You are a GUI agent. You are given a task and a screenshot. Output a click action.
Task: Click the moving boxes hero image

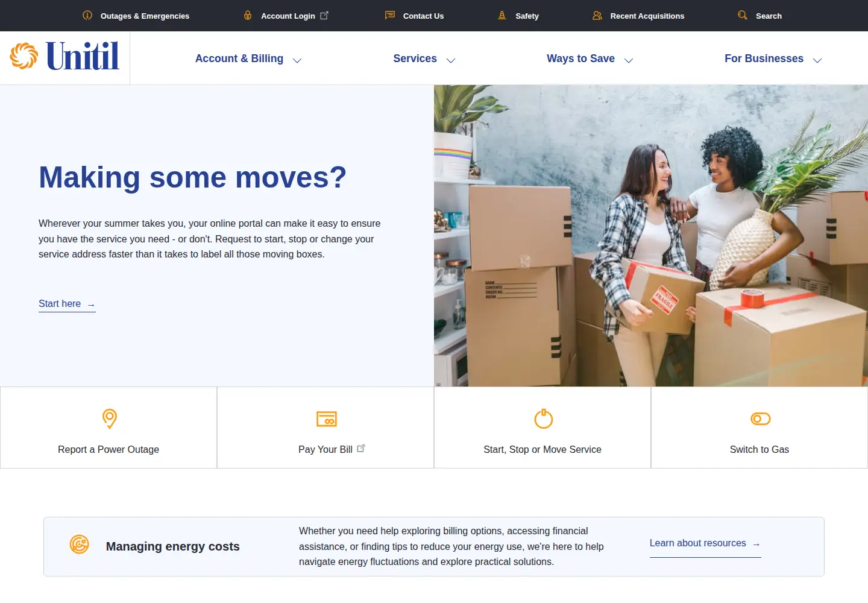pyautogui.click(x=651, y=236)
